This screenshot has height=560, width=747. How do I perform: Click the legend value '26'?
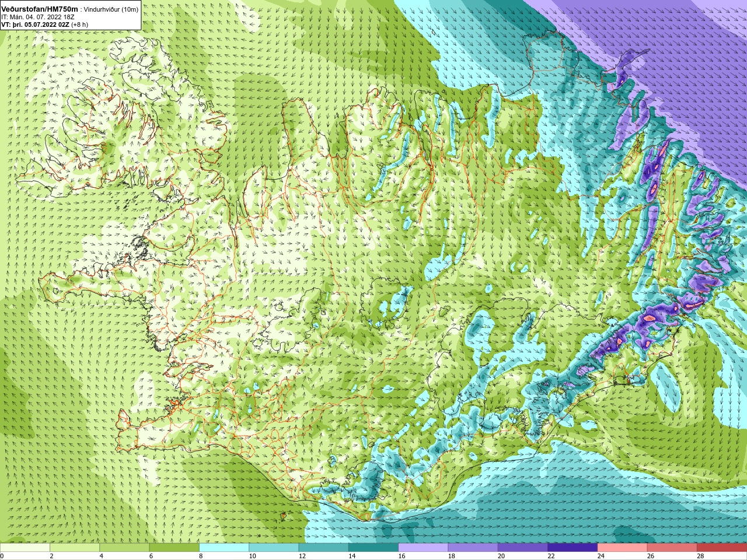pos(651,556)
